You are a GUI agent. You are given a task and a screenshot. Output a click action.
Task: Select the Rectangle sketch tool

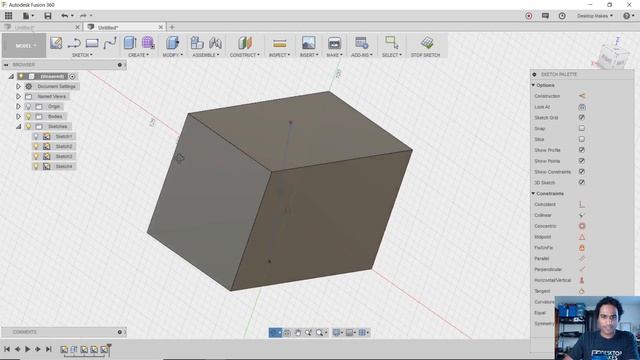[x=92, y=43]
